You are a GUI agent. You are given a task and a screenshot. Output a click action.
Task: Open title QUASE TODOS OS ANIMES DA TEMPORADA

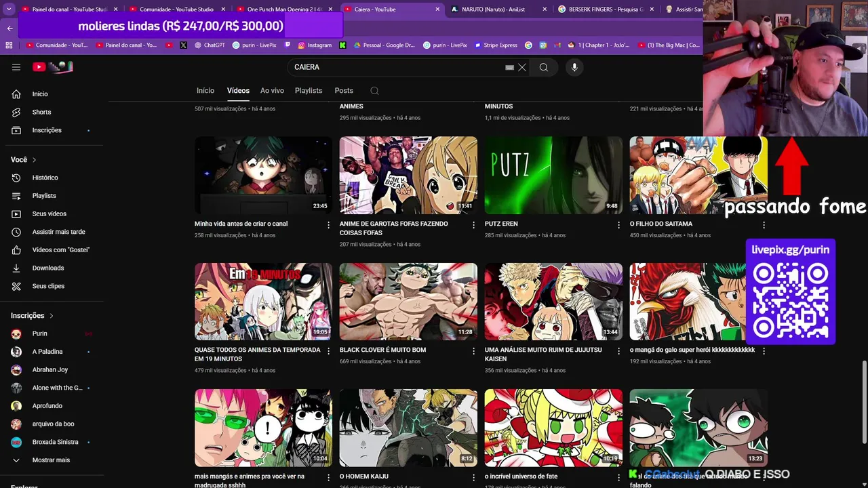point(258,354)
